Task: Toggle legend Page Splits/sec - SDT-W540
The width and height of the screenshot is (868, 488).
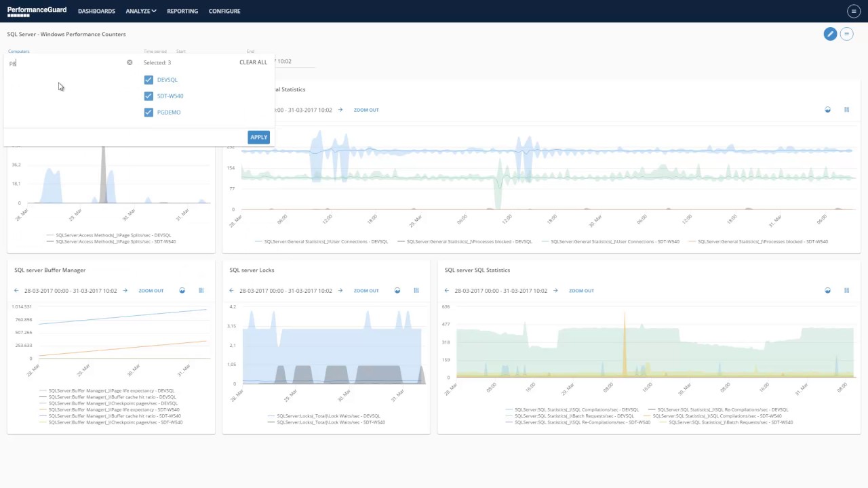Action: point(111,241)
